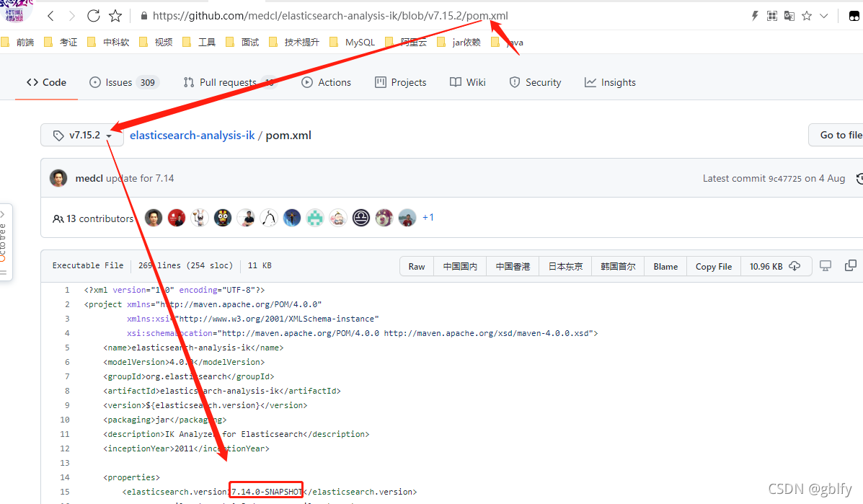The image size is (863, 504).
Task: Bookmark this page with the star beside reload
Action: pyautogui.click(x=115, y=16)
